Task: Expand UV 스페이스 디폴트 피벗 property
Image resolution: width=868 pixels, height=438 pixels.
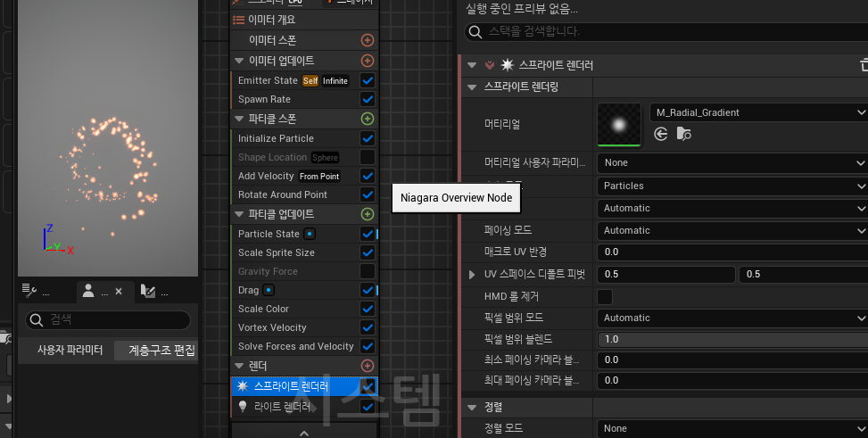Action: click(472, 274)
